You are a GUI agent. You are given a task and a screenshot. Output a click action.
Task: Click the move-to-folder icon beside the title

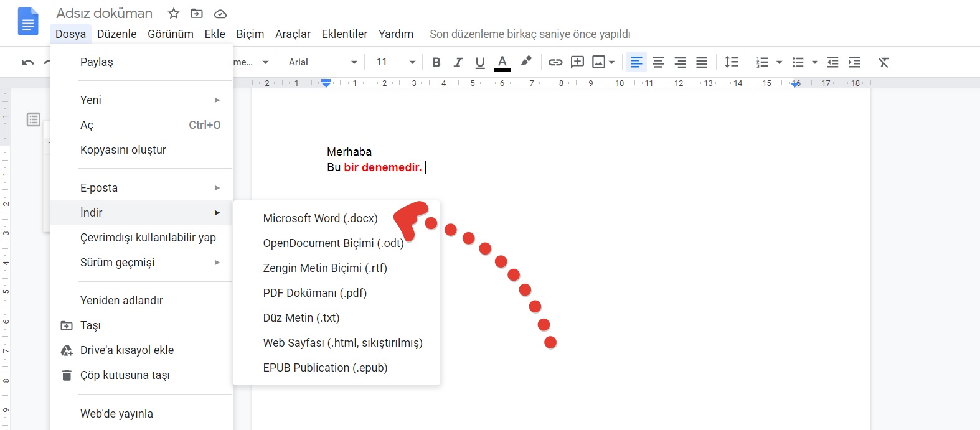pos(197,13)
